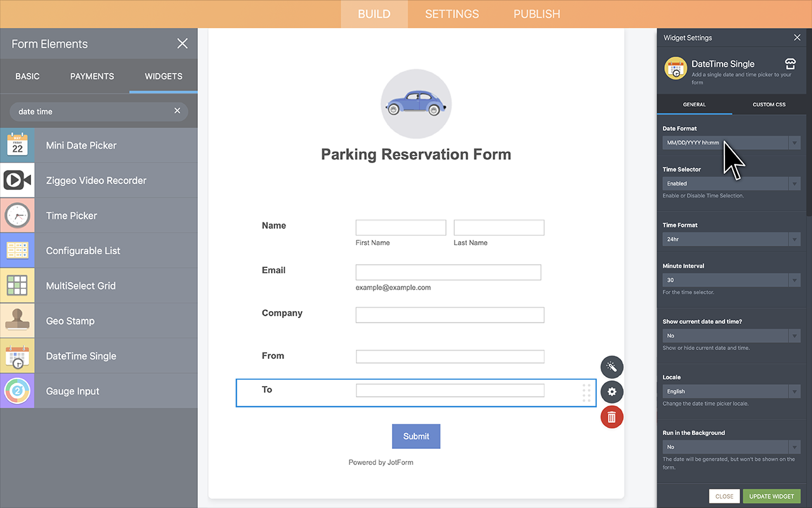Open the Configurable List widget icon
The height and width of the screenshot is (508, 812).
[x=17, y=250]
